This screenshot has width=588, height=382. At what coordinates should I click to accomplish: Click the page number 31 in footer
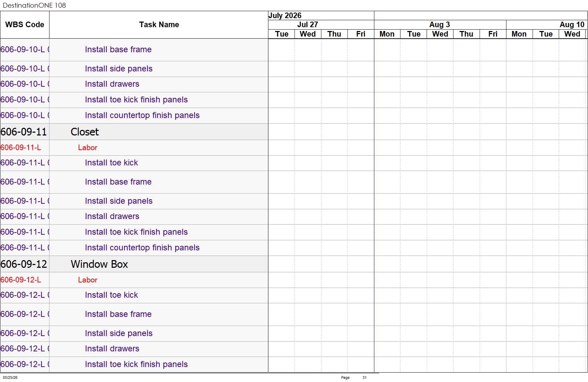364,377
